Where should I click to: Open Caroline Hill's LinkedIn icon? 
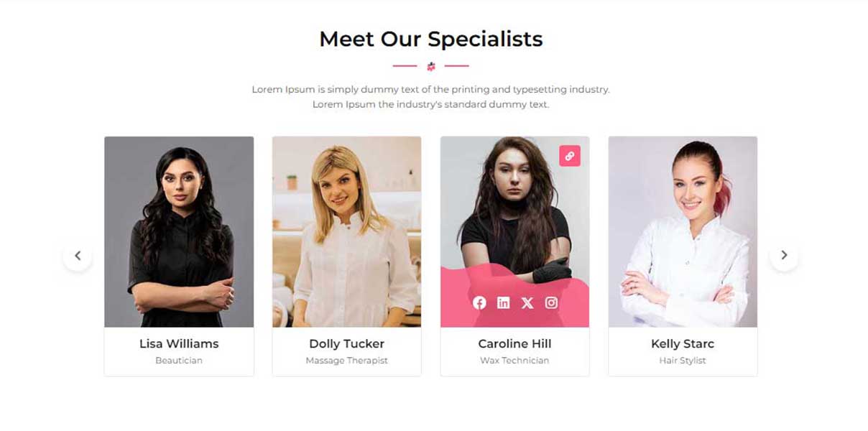click(503, 302)
